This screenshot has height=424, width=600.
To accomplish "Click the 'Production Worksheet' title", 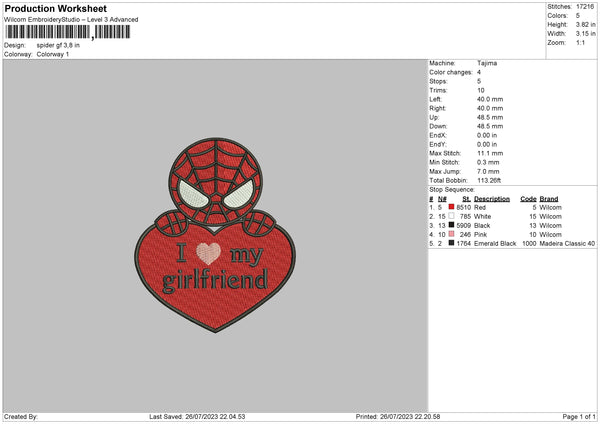I will [55, 8].
